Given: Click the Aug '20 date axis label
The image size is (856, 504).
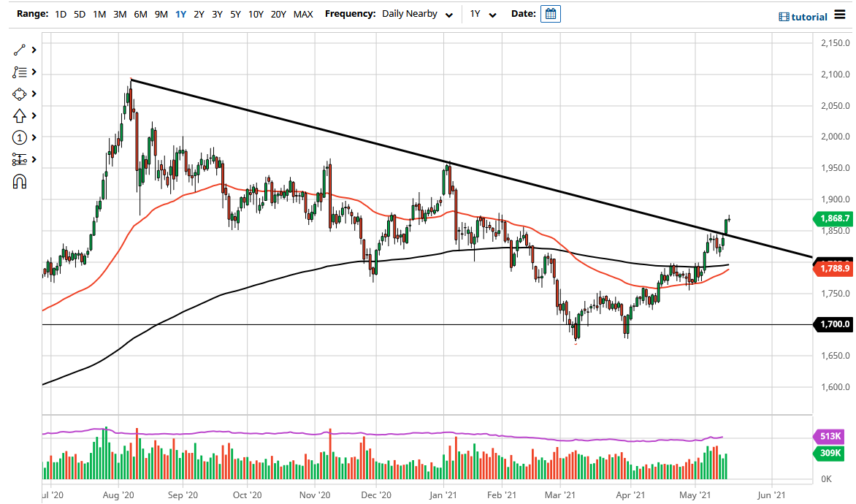Looking at the screenshot, I should (118, 495).
